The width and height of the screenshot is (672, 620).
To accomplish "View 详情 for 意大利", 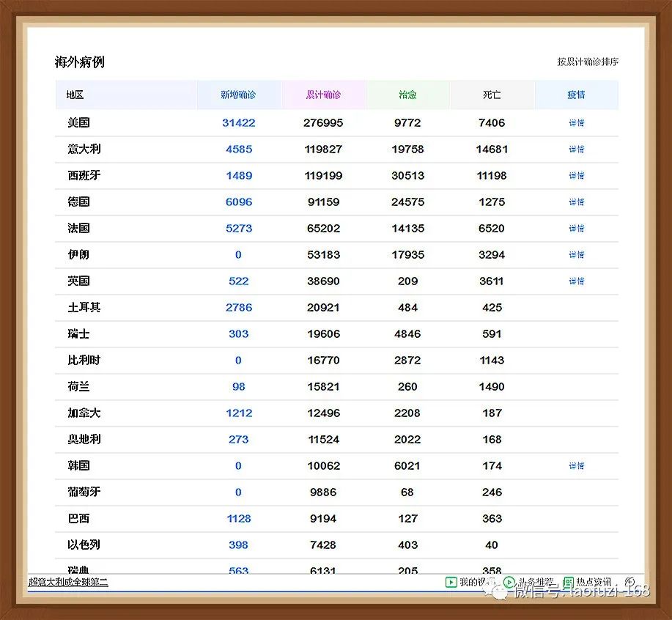I will (577, 150).
